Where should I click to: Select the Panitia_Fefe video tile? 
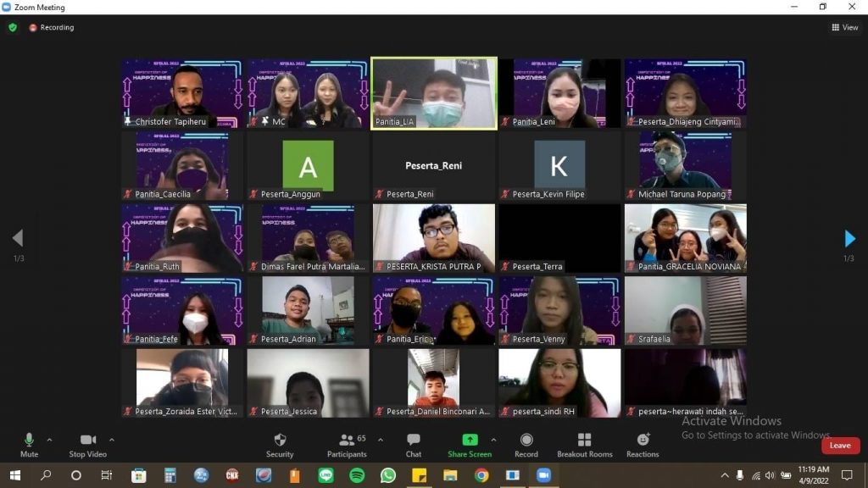pos(182,310)
